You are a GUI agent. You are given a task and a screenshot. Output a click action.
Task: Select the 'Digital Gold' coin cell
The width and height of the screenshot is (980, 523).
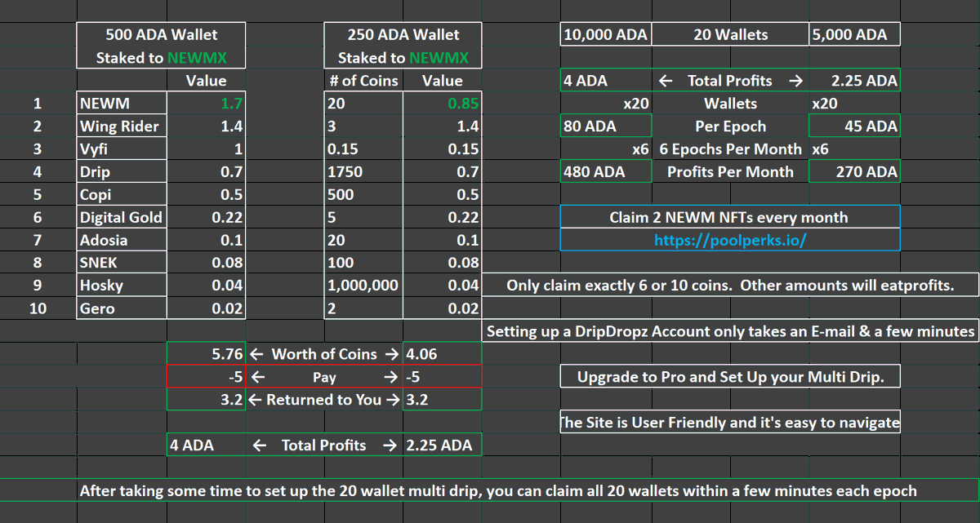pos(122,218)
